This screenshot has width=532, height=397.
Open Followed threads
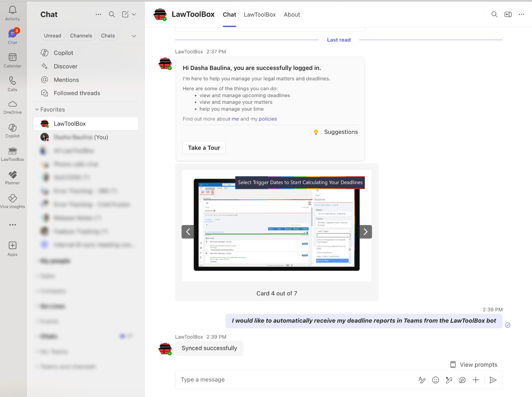click(86, 93)
